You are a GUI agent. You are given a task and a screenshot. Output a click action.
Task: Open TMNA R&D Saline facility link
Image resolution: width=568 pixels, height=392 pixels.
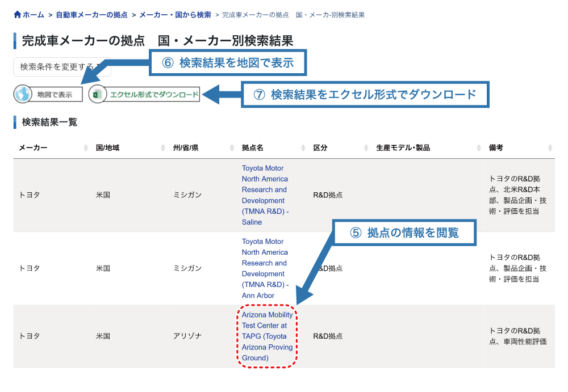(x=265, y=195)
